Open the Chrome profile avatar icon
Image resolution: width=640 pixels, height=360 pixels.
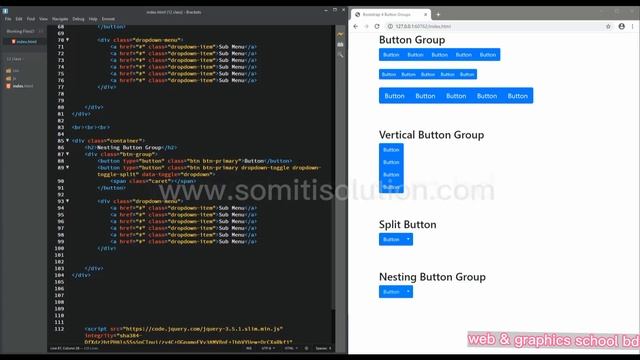click(x=621, y=26)
